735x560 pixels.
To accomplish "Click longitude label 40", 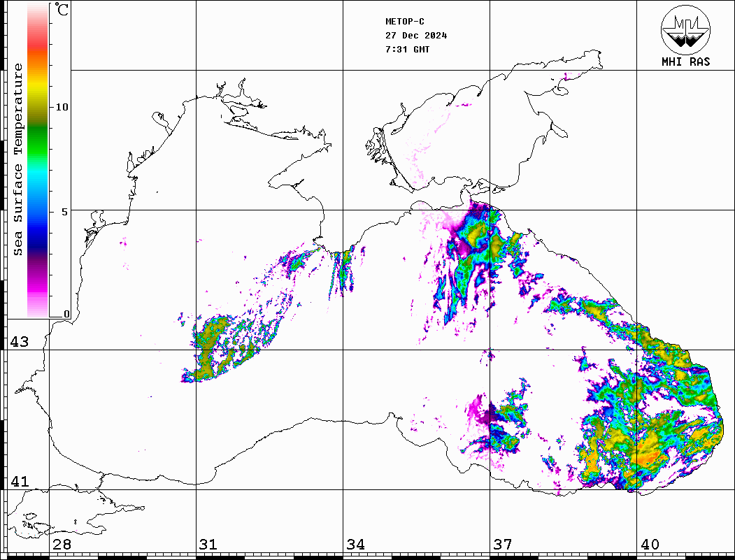I will (650, 544).
